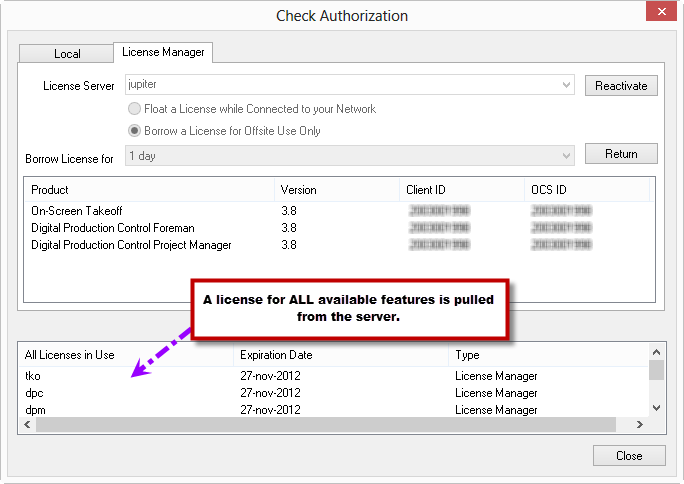Click the licenses list scroll down arrow
This screenshot has width=684, height=484.
click(x=657, y=408)
